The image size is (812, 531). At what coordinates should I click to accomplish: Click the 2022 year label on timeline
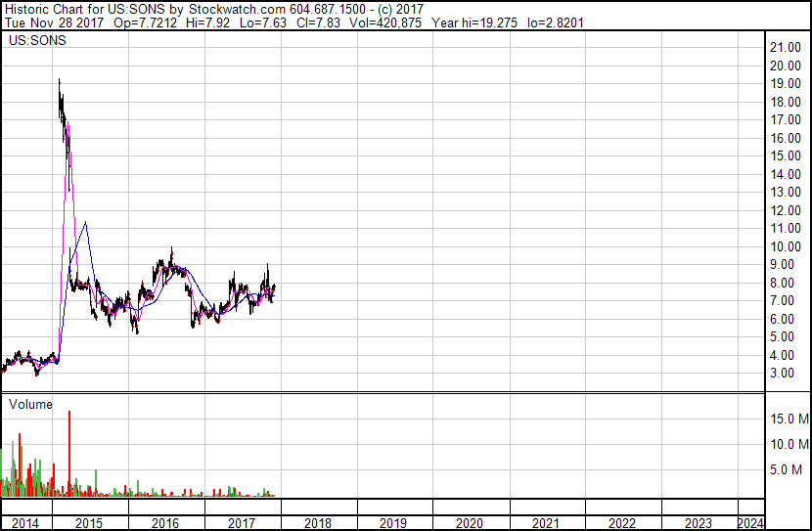point(621,523)
